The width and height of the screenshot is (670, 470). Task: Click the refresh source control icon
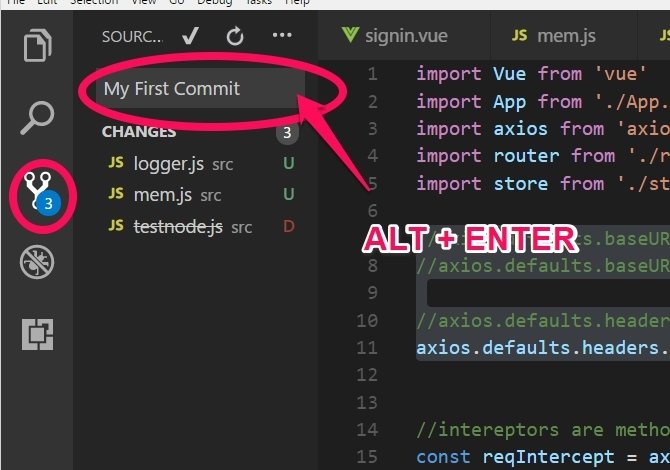[235, 36]
